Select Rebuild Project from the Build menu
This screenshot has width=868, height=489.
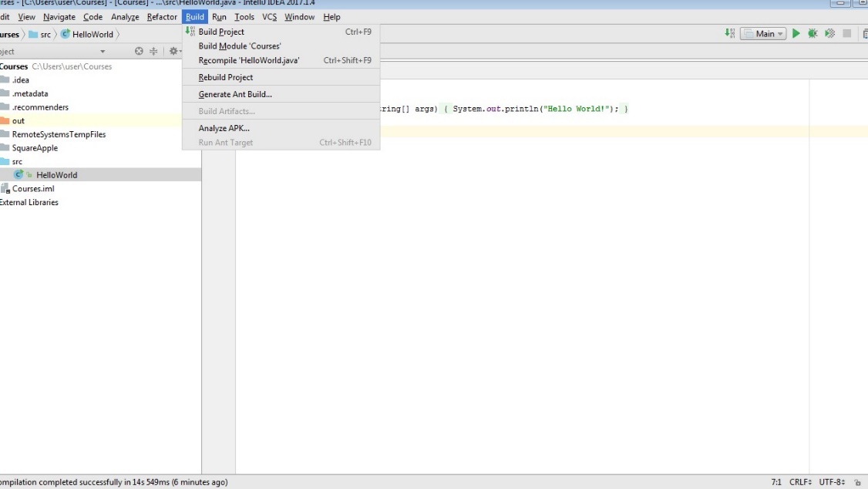tap(225, 77)
